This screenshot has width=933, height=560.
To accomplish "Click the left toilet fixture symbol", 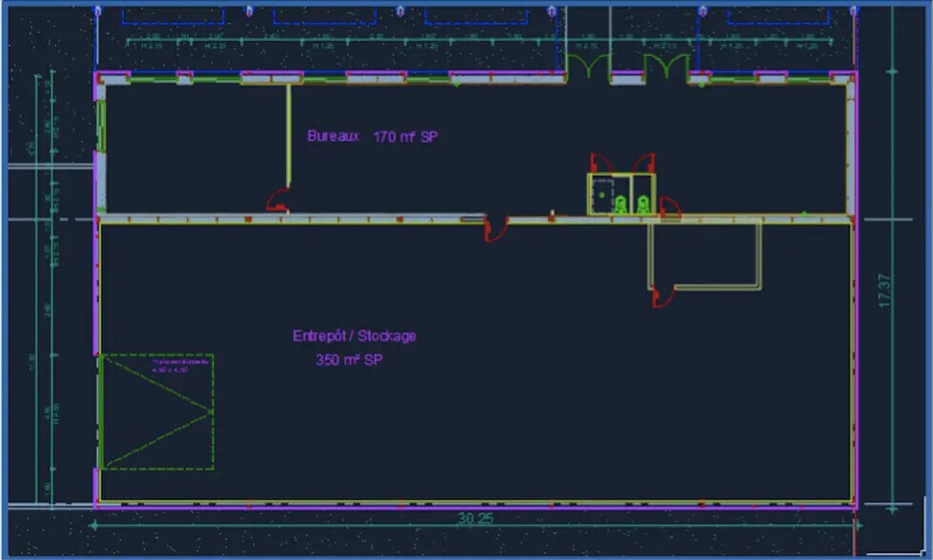I will [620, 206].
